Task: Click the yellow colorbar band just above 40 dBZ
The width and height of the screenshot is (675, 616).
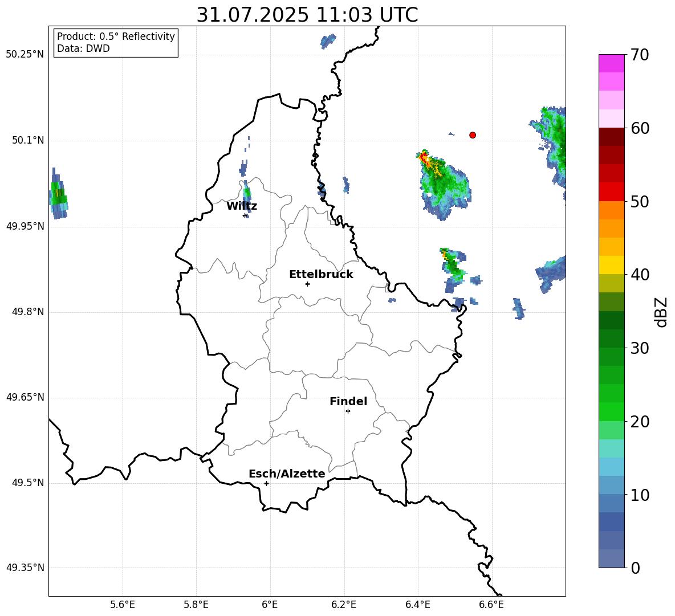Action: pyautogui.click(x=612, y=265)
